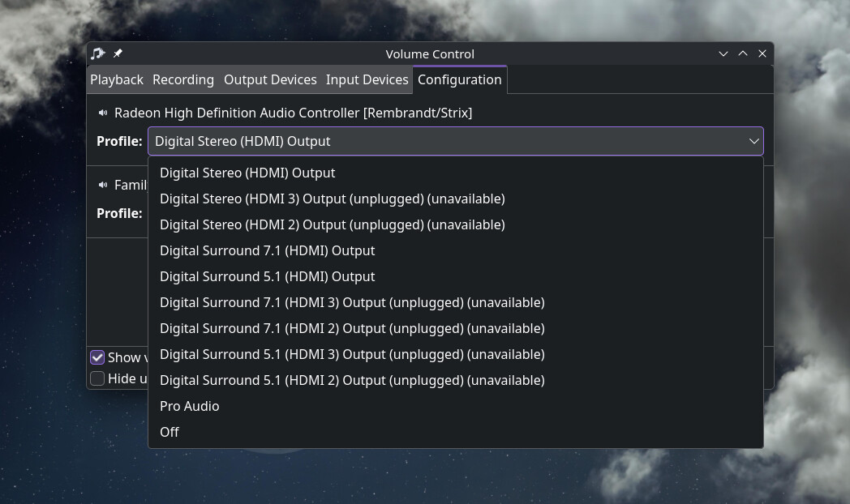
Task: Click speaker icon beside Radeon High Definition Audio
Action: [103, 113]
